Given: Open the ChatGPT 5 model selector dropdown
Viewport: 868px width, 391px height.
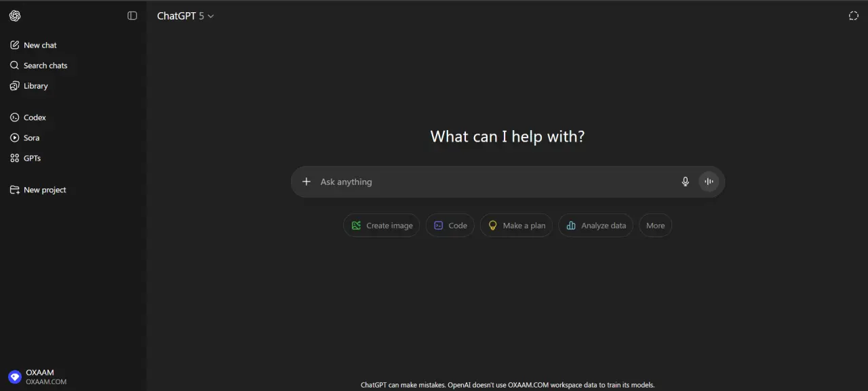Looking at the screenshot, I should coord(185,16).
